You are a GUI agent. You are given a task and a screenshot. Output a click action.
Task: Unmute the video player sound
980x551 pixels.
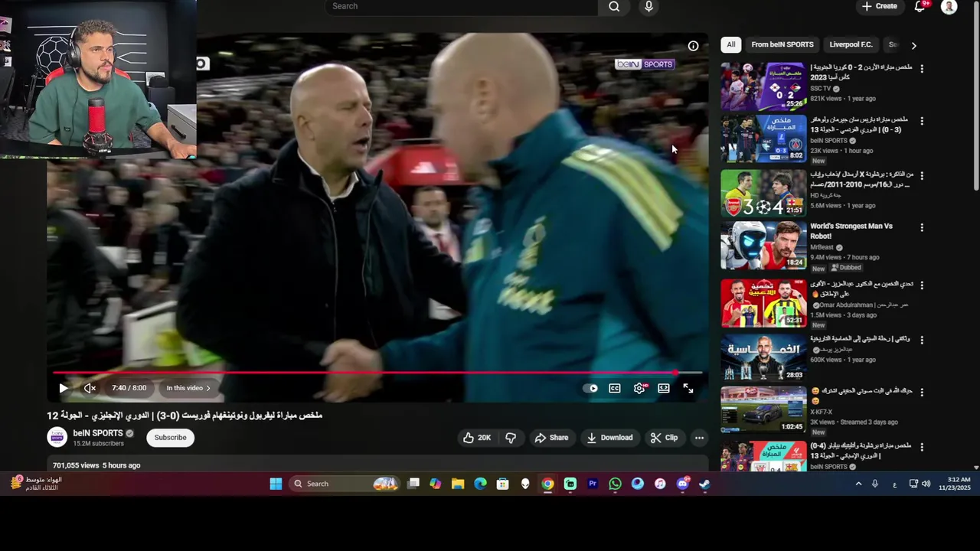[x=90, y=388]
